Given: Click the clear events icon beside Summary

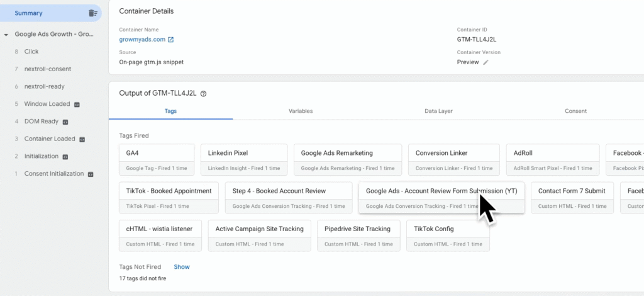Looking at the screenshot, I should coord(92,13).
